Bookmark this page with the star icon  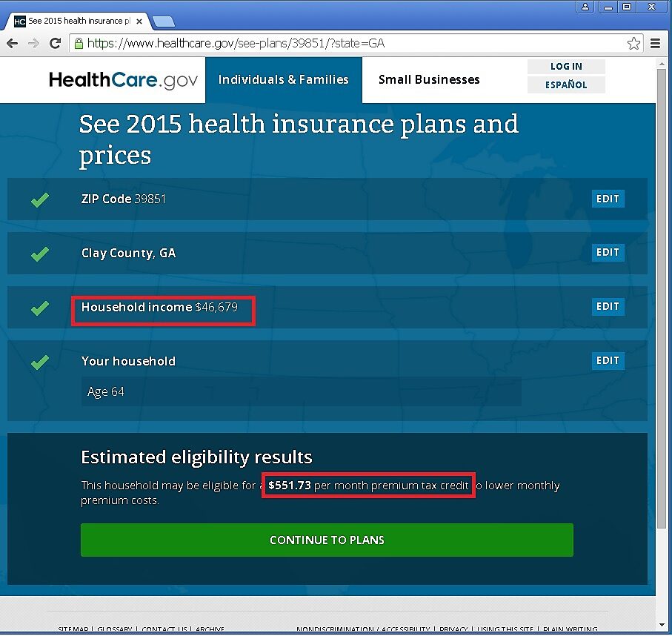(633, 44)
